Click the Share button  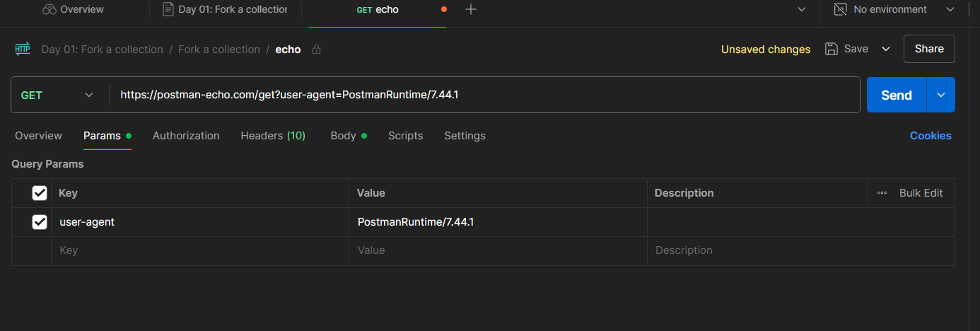pyautogui.click(x=929, y=49)
